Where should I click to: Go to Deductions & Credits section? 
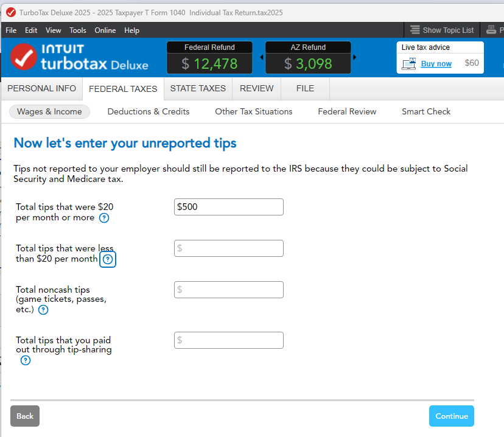pos(148,111)
